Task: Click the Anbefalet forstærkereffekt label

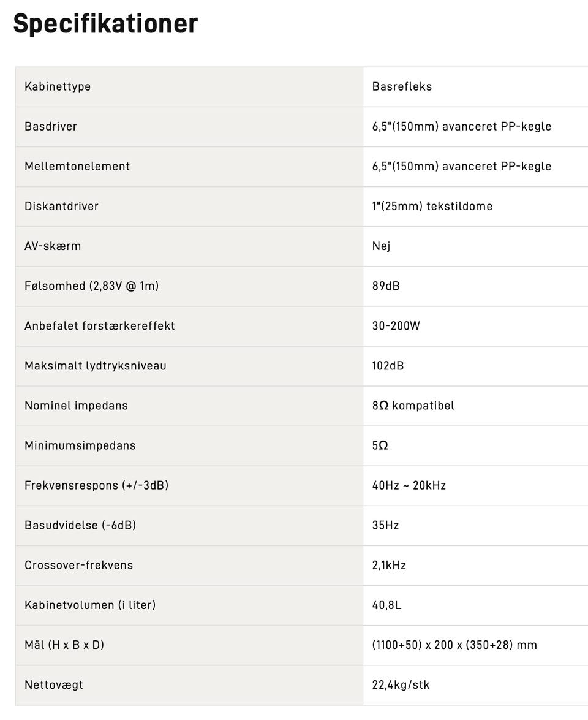Action: [100, 325]
